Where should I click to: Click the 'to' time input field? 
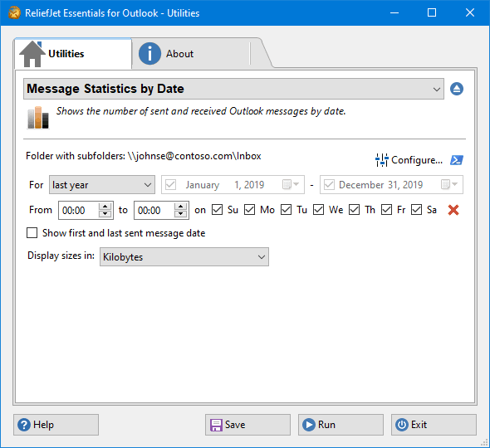(x=154, y=211)
